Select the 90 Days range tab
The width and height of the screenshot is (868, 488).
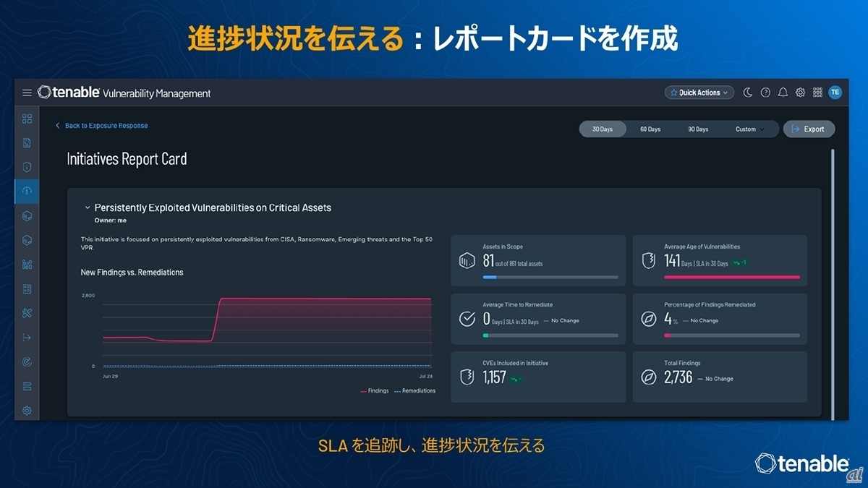pyautogui.click(x=698, y=129)
